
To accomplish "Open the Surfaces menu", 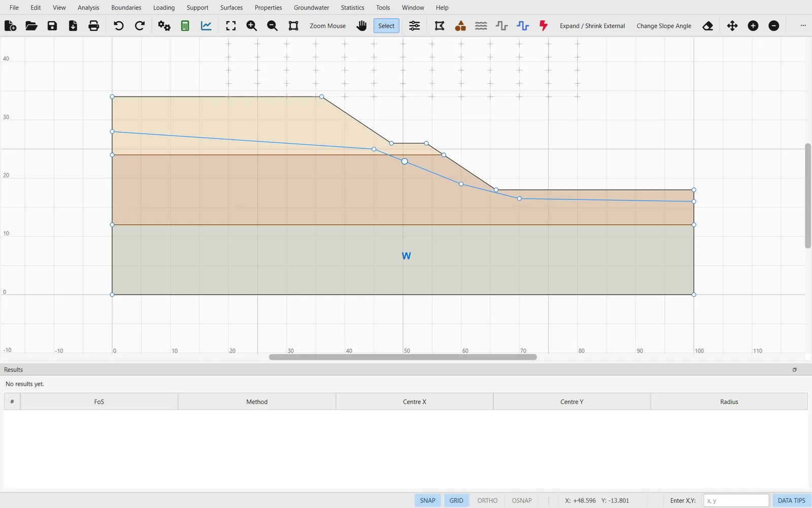I will coord(231,8).
